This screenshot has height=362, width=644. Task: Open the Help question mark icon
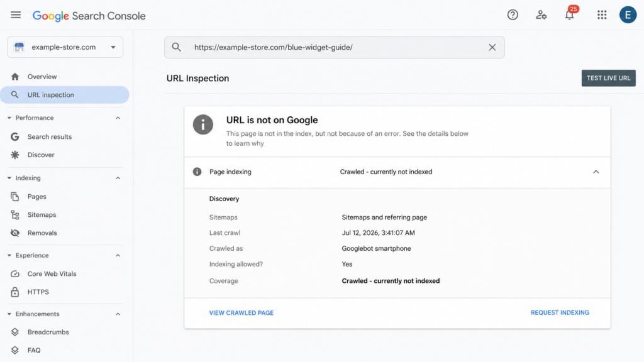tap(513, 15)
